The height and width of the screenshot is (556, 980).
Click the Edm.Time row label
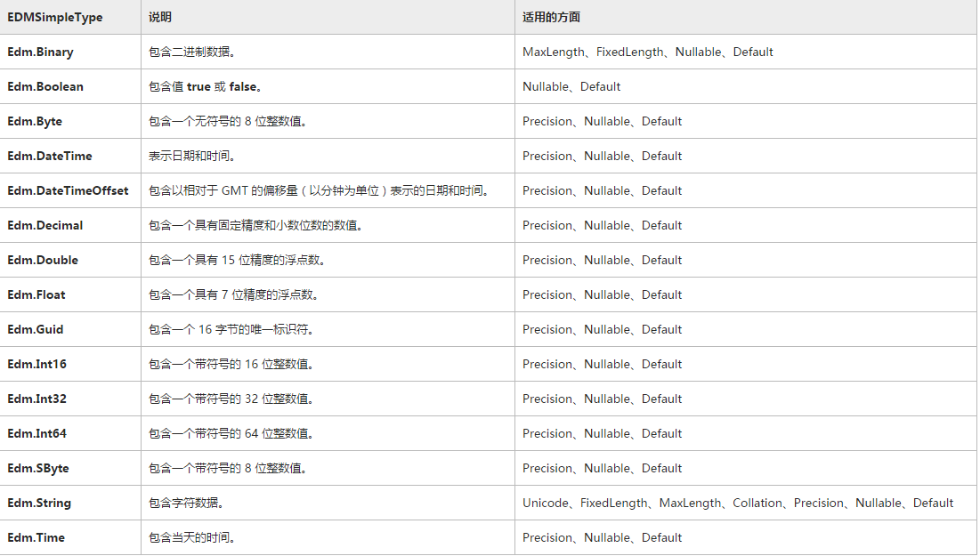[x=36, y=537]
